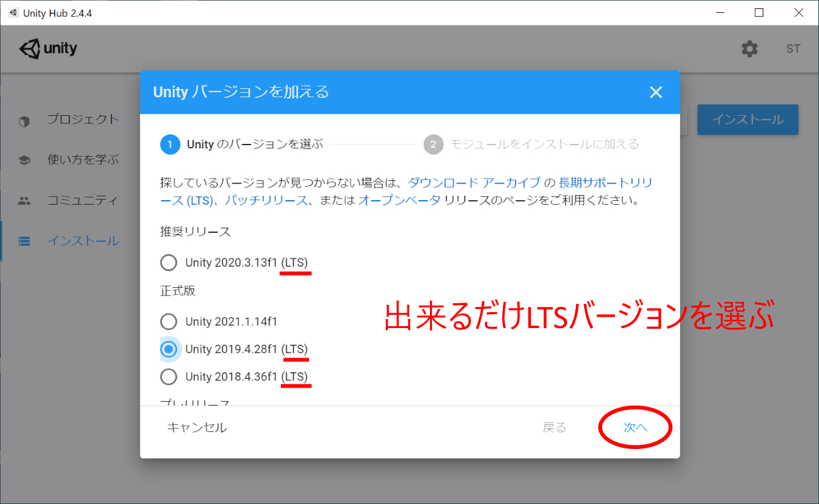Select Unity 2019.4.28f1 (LTS) radio button
The width and height of the screenshot is (819, 504).
coord(169,349)
